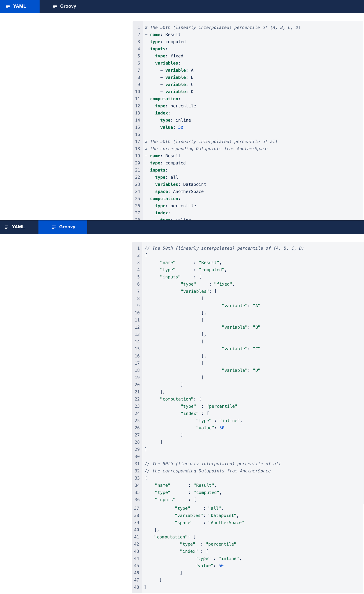Image resolution: width=364 pixels, height=594 pixels.
Task: Click the icon on the inactive Groovy tab
Action: click(55, 6)
